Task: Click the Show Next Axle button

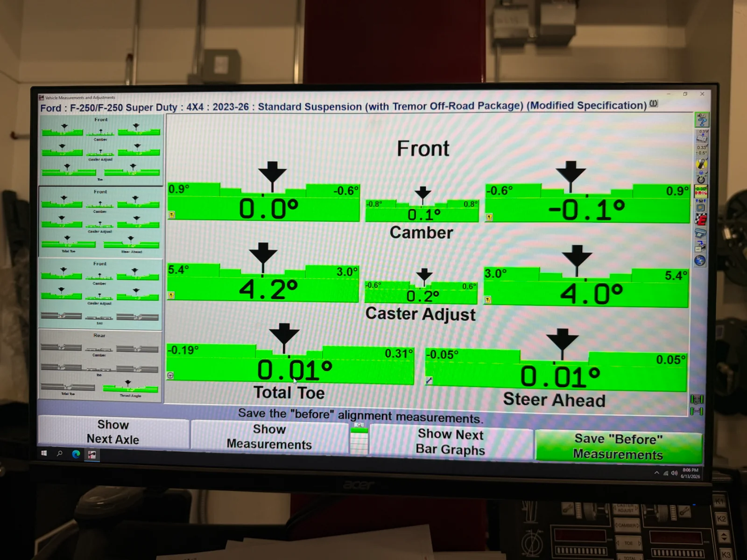Action: [x=113, y=432]
